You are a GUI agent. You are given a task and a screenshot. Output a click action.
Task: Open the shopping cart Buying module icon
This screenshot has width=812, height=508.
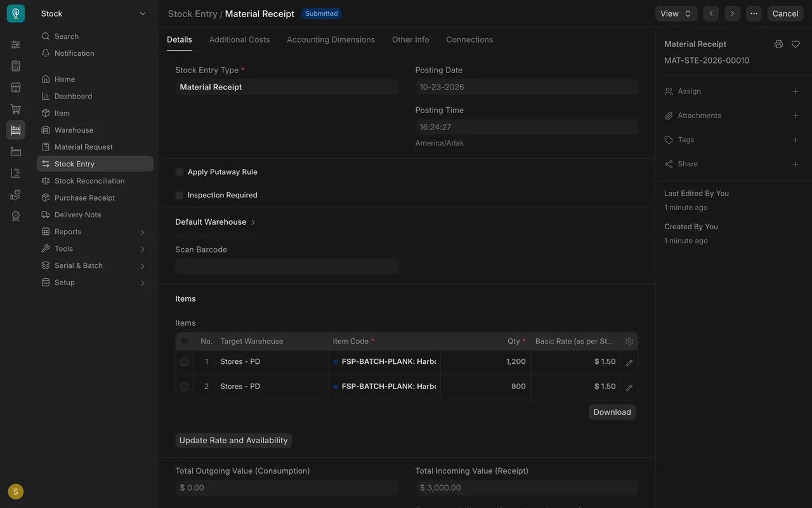[x=16, y=109]
